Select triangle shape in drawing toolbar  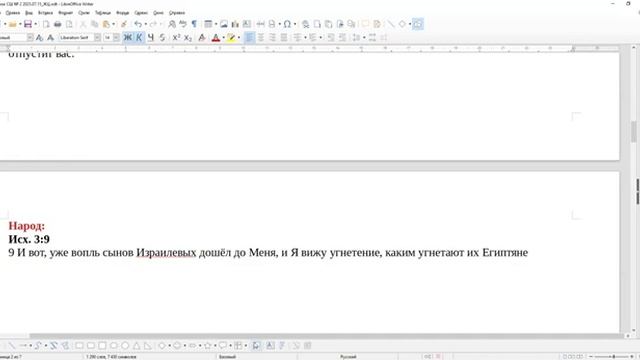(x=136, y=346)
